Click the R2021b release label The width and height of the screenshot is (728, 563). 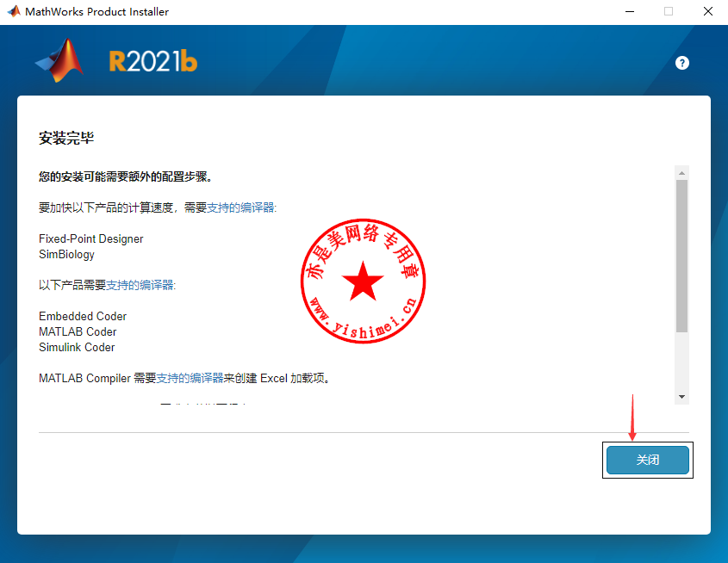click(152, 61)
